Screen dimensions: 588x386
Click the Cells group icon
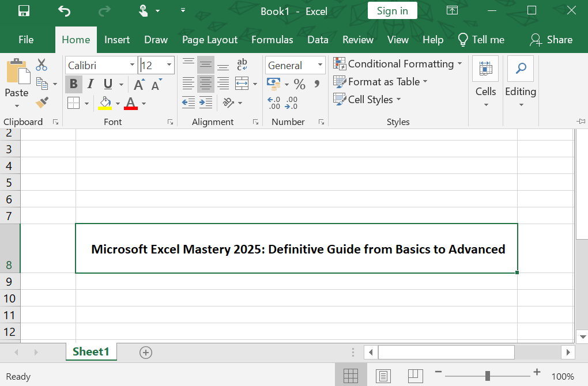point(485,69)
